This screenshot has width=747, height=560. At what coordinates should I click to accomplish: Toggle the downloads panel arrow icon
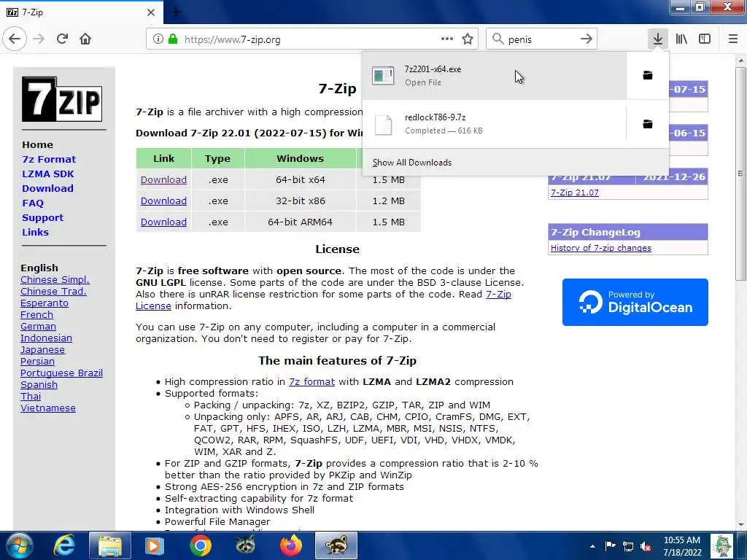tap(657, 39)
